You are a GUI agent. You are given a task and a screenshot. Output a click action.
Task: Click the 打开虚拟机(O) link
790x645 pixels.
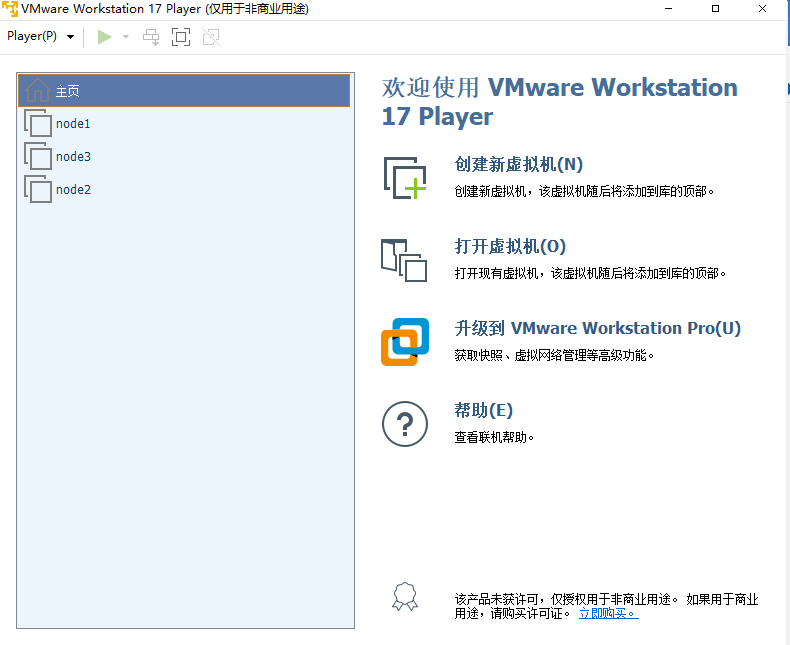pos(510,246)
